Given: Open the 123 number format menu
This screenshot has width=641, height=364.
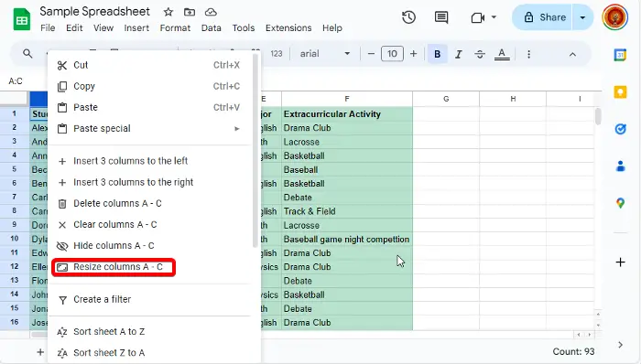Looking at the screenshot, I should (277, 54).
